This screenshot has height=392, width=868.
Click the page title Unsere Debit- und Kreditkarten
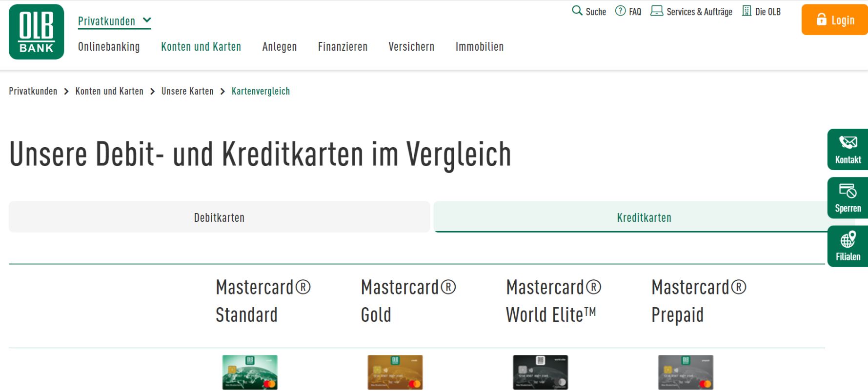tap(260, 154)
